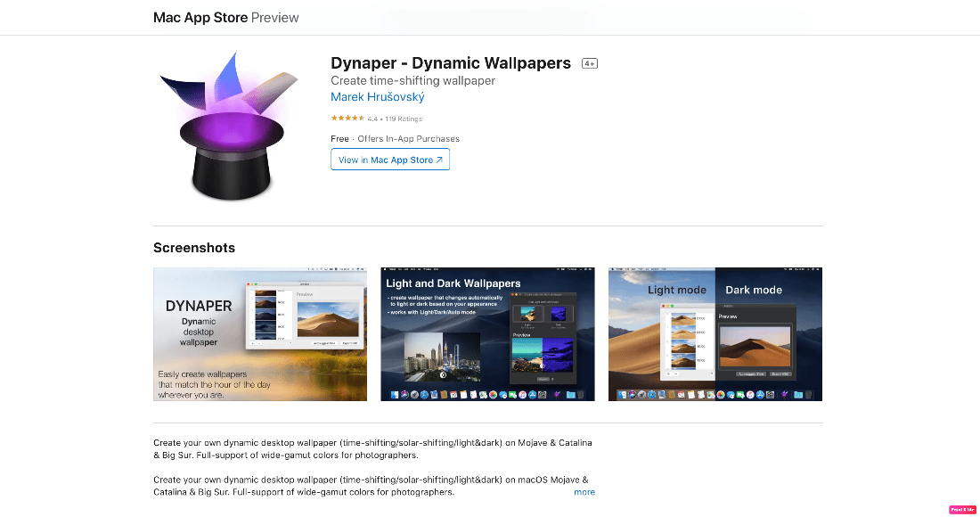Open the Mail icon in the screenshot dock
Image resolution: width=980 pixels, height=517 pixels.
click(x=434, y=394)
